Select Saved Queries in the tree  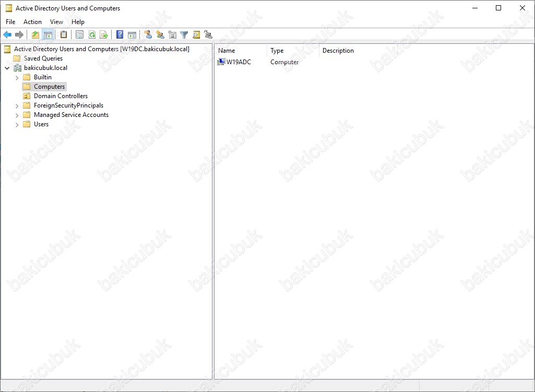43,58
